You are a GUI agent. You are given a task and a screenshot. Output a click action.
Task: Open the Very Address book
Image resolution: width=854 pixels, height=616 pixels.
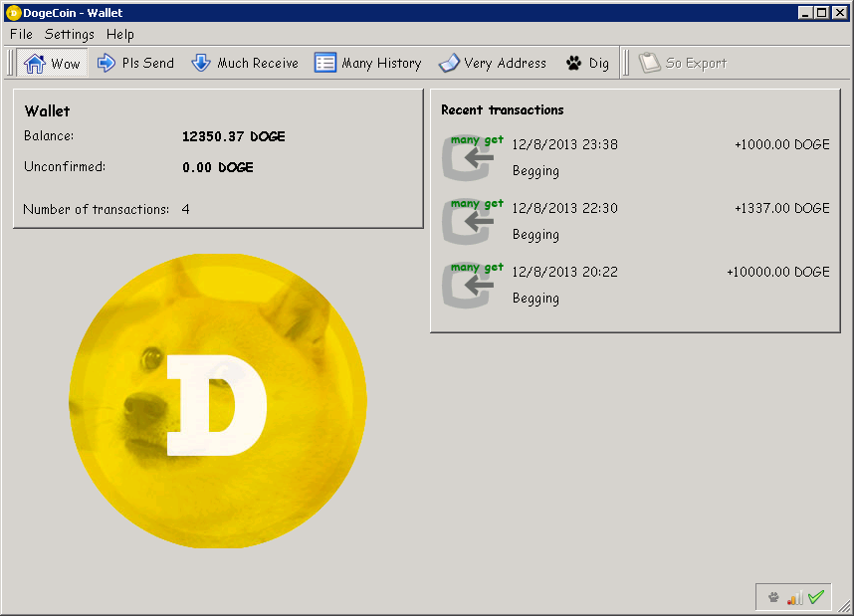click(493, 63)
